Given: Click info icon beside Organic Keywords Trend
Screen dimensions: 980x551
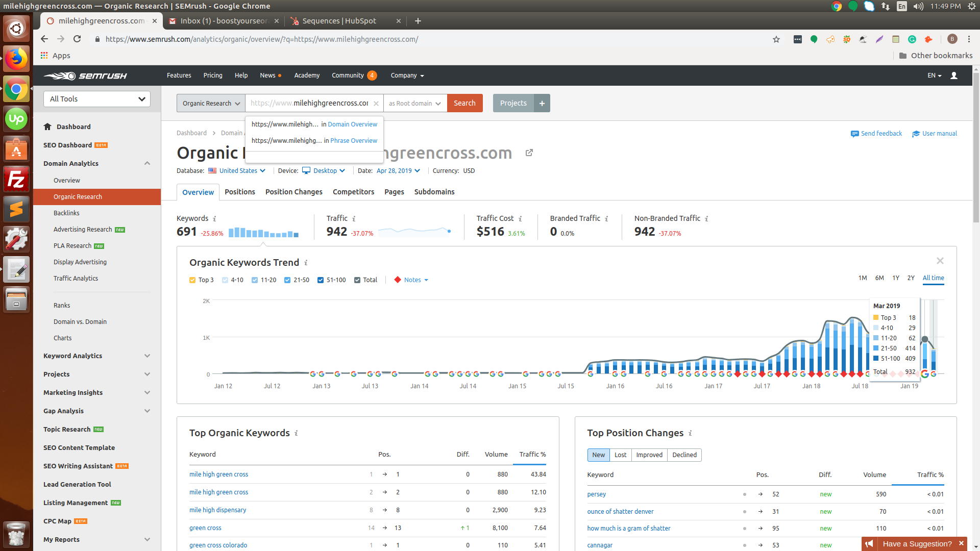Looking at the screenshot, I should coord(306,263).
